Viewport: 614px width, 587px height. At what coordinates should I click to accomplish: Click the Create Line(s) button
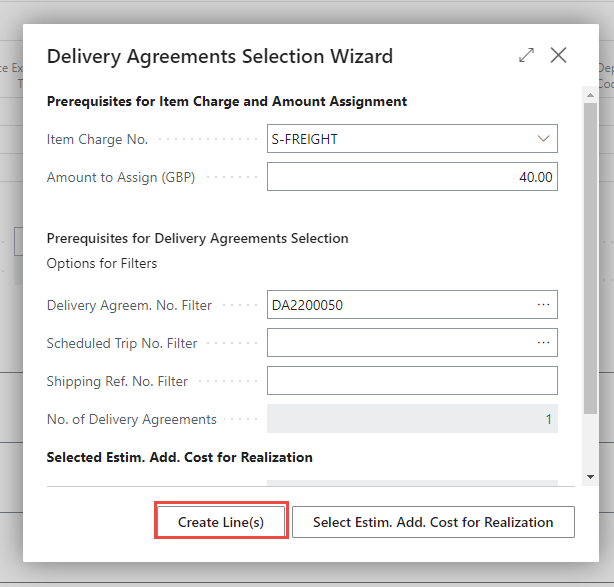pyautogui.click(x=221, y=522)
